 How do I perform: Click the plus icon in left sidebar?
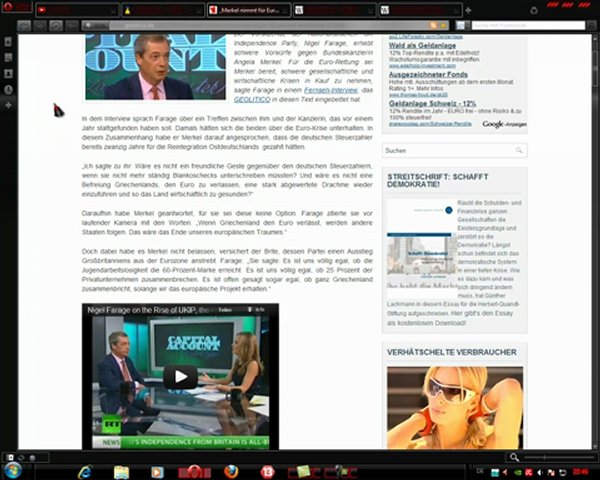tap(8, 106)
